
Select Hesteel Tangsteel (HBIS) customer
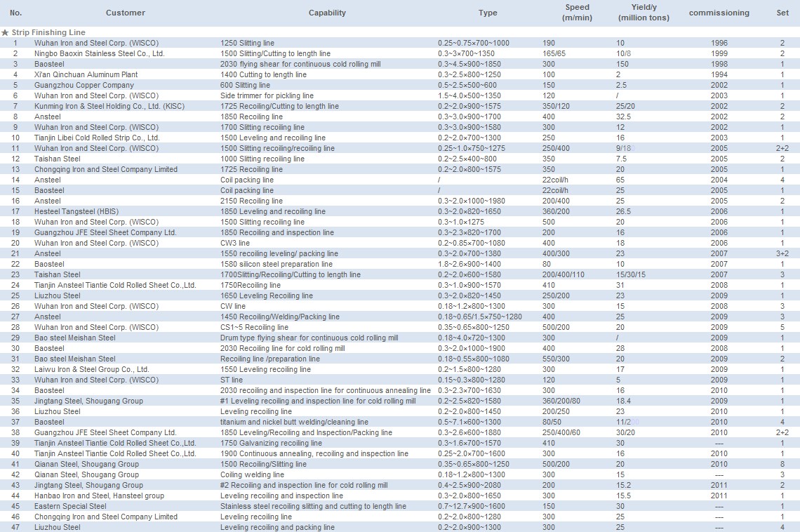point(76,211)
